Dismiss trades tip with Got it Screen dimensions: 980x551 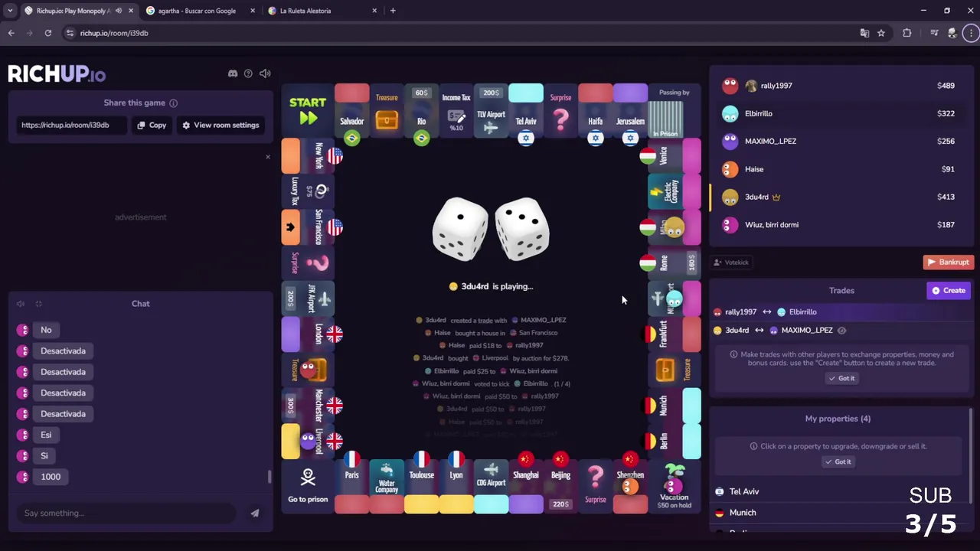(841, 378)
